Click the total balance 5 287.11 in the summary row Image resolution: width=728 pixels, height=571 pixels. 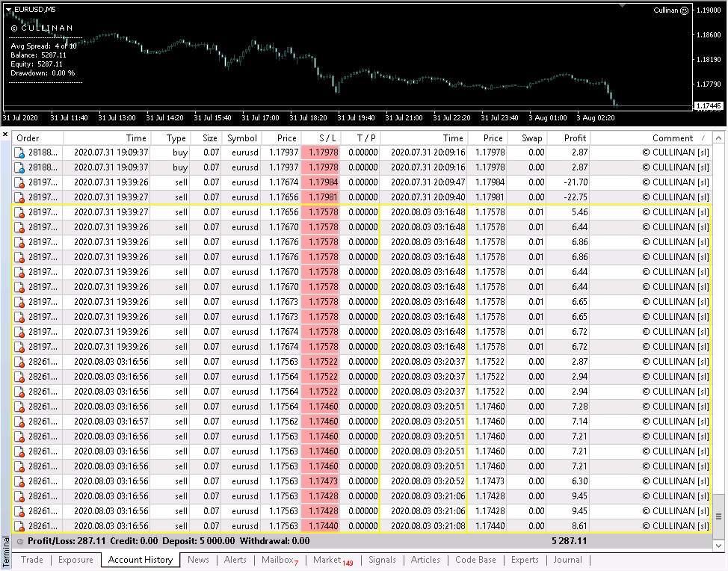[x=570, y=541]
